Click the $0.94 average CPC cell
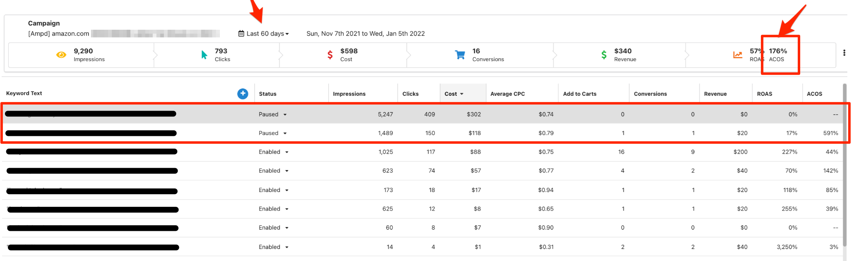Image resolution: width=868 pixels, height=261 pixels. tap(546, 190)
